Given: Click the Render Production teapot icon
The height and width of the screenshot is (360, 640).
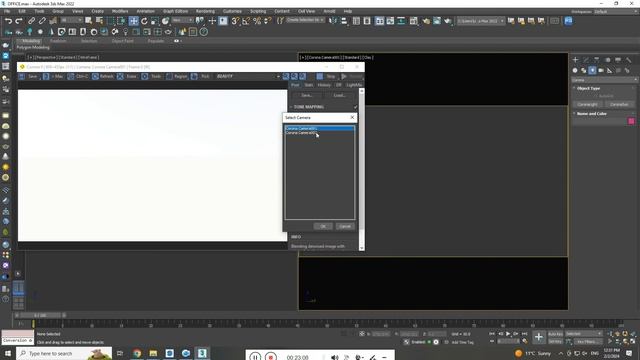Looking at the screenshot, I should pyautogui.click(x=448, y=21).
